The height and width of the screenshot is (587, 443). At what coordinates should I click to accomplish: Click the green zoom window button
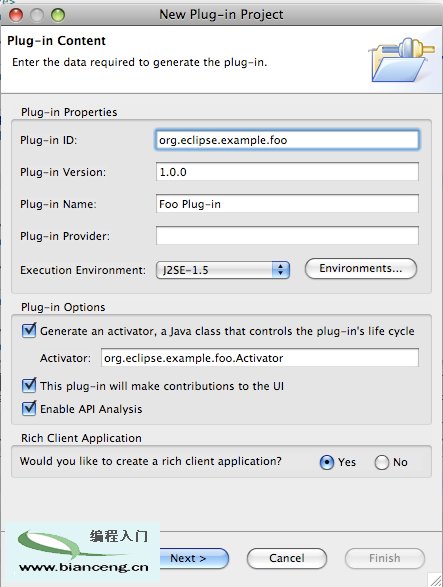[x=58, y=15]
